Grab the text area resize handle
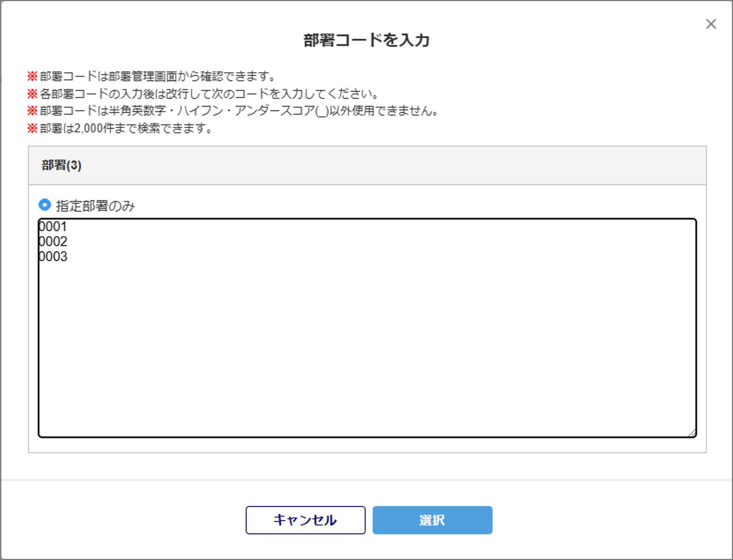This screenshot has width=733, height=560. click(692, 433)
